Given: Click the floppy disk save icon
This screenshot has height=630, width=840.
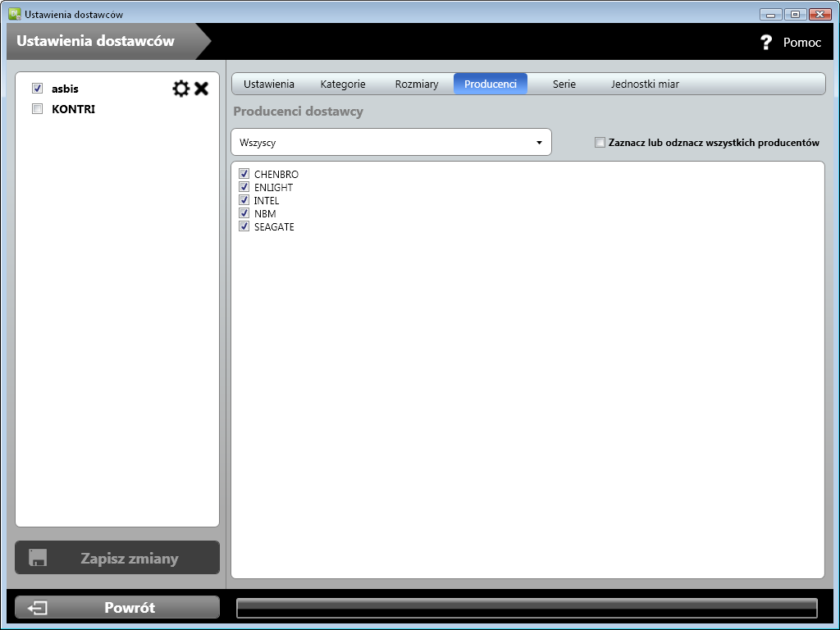Looking at the screenshot, I should pos(38,558).
